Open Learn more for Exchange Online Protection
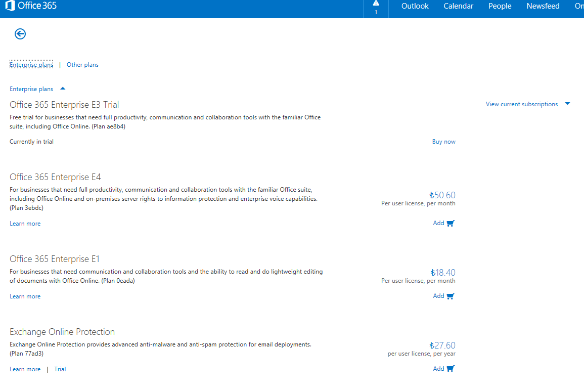 click(25, 369)
